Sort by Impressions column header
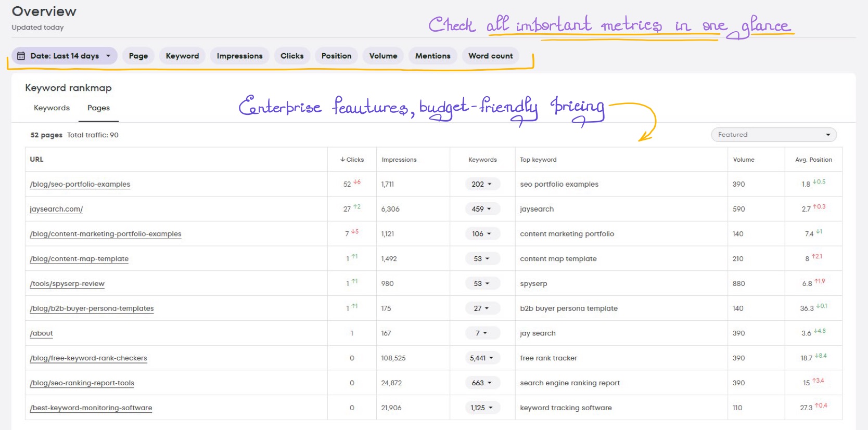 coord(399,160)
